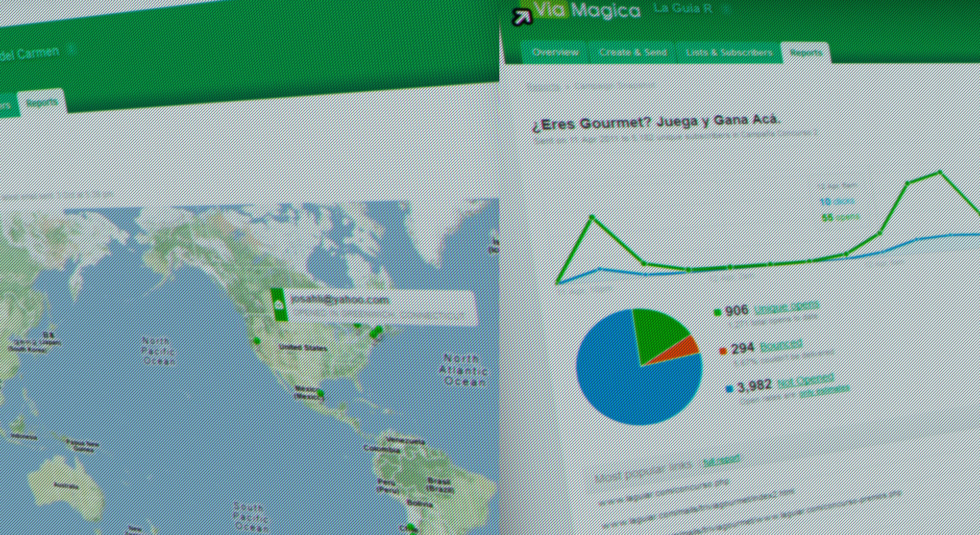Open the client dropdown next to La Guia R
This screenshot has height=535, width=980.
[727, 8]
